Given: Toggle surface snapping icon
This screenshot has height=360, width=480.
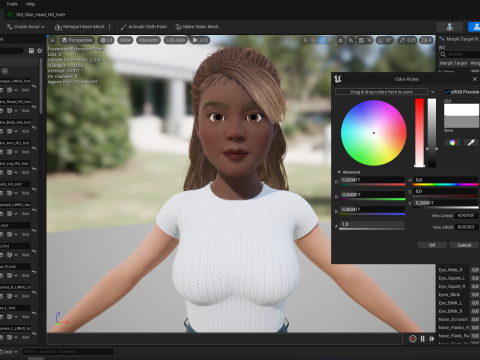Looking at the screenshot, I should 351,40.
